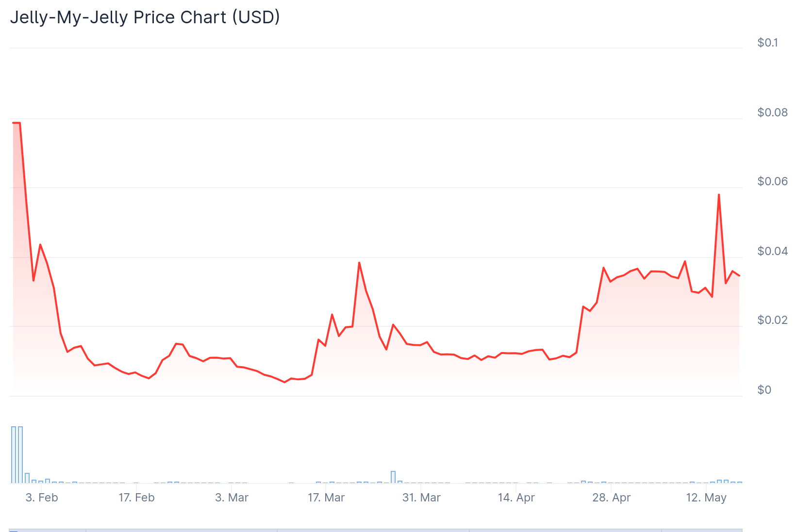Select the 12. May date label
Screen dimensions: 798x532
tap(706, 498)
